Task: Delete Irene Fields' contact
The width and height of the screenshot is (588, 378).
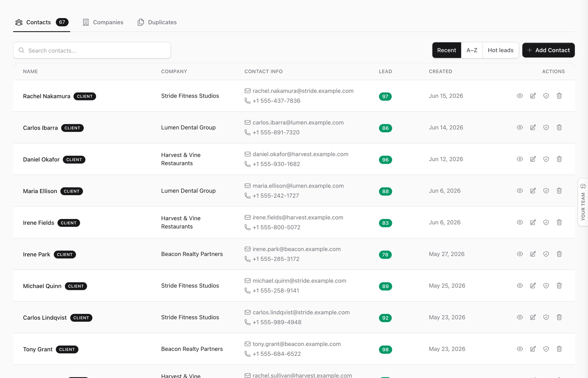Action: point(559,222)
